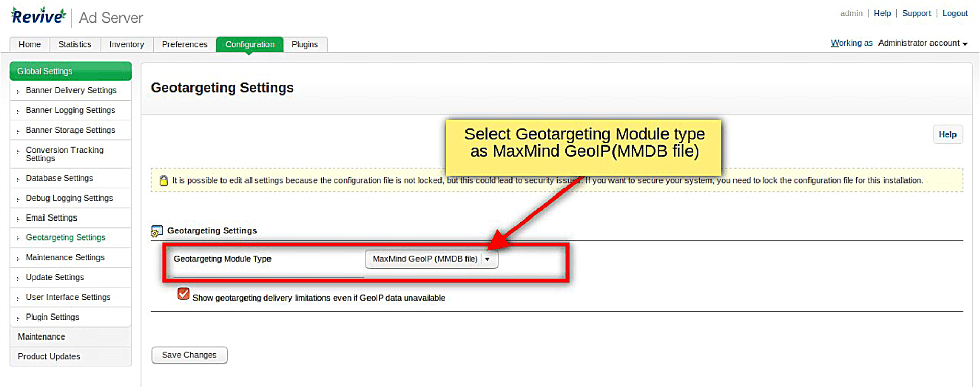The image size is (980, 387).
Task: Open the Support link in the header
Action: click(x=916, y=13)
